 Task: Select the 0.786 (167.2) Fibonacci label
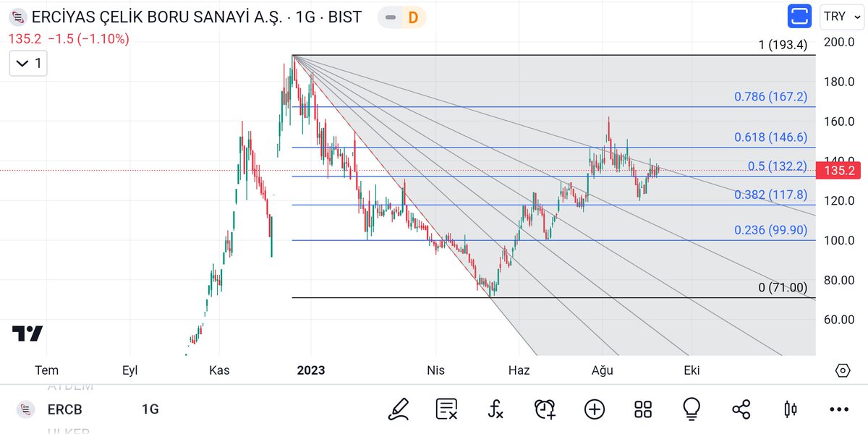(770, 97)
